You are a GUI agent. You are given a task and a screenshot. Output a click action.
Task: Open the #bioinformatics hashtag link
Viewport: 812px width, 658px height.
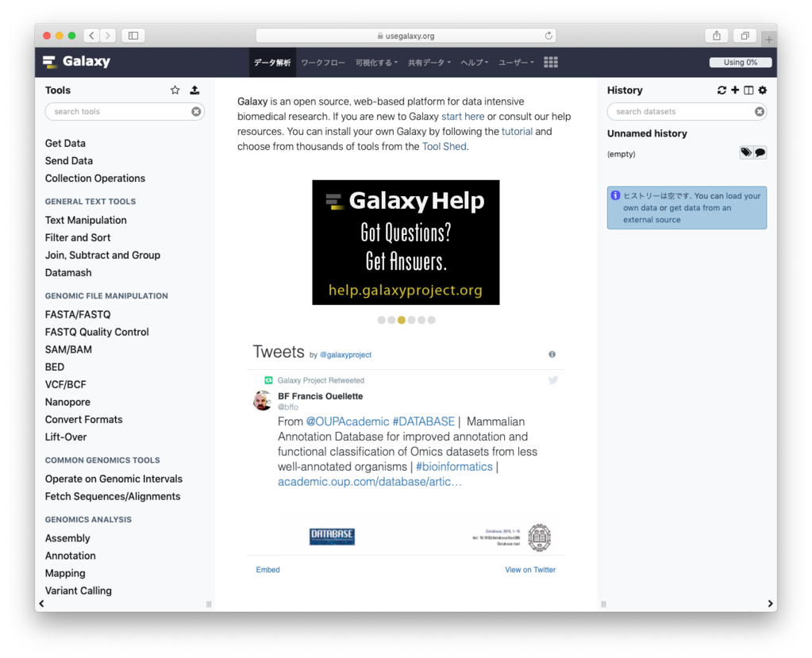[454, 467]
